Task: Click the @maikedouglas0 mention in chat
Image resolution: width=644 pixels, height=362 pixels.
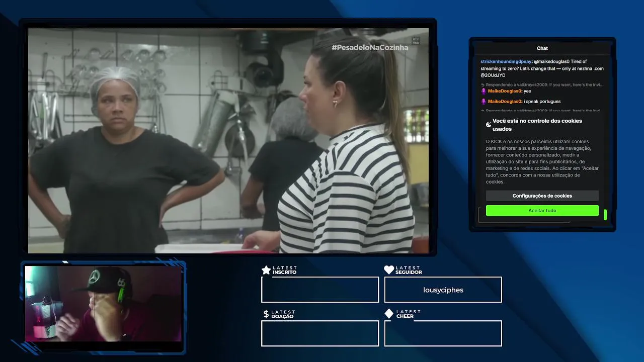Action: point(551,61)
